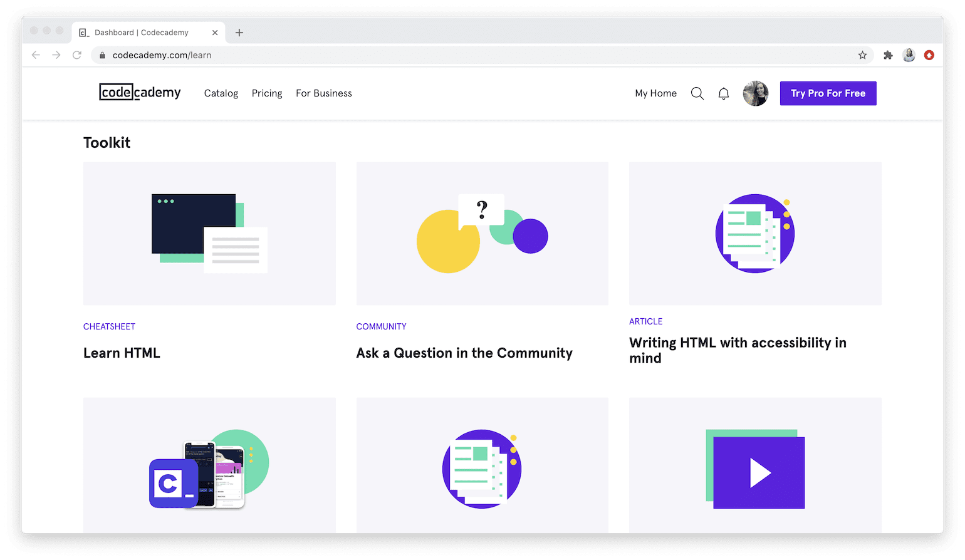Reload the current page
The image size is (965, 560).
76,54
